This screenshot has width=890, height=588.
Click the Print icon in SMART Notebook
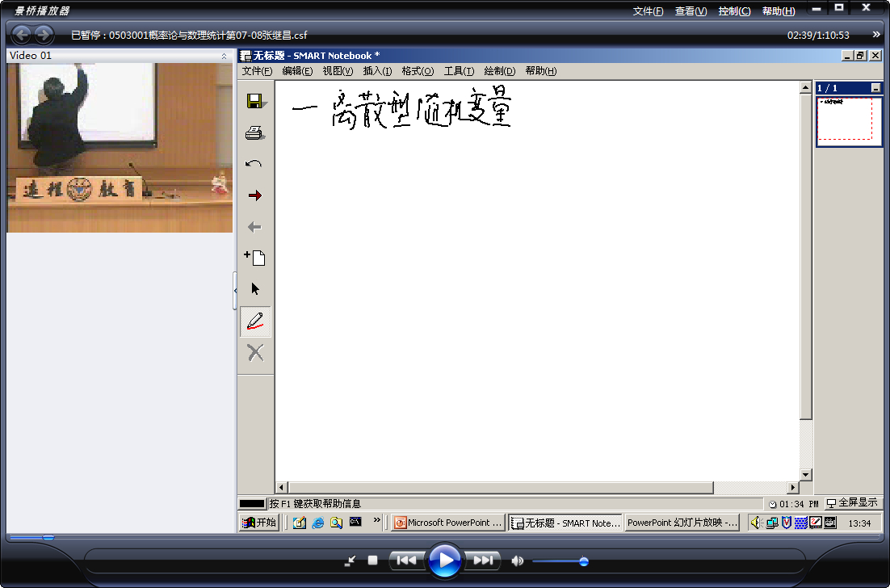click(x=254, y=132)
